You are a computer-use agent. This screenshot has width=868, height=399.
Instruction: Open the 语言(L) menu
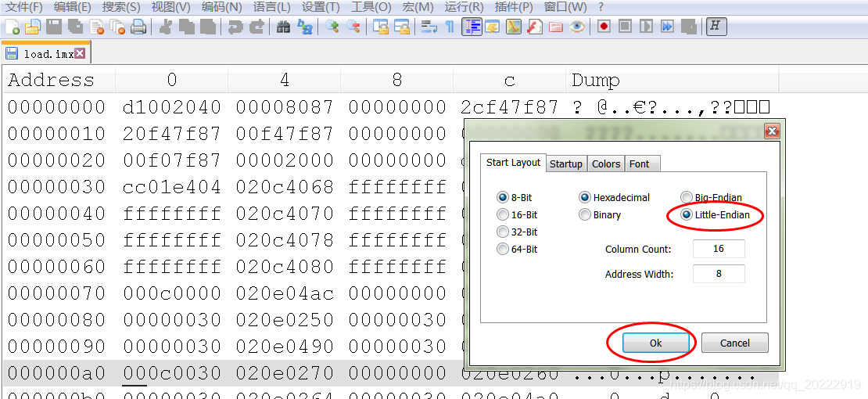[271, 7]
